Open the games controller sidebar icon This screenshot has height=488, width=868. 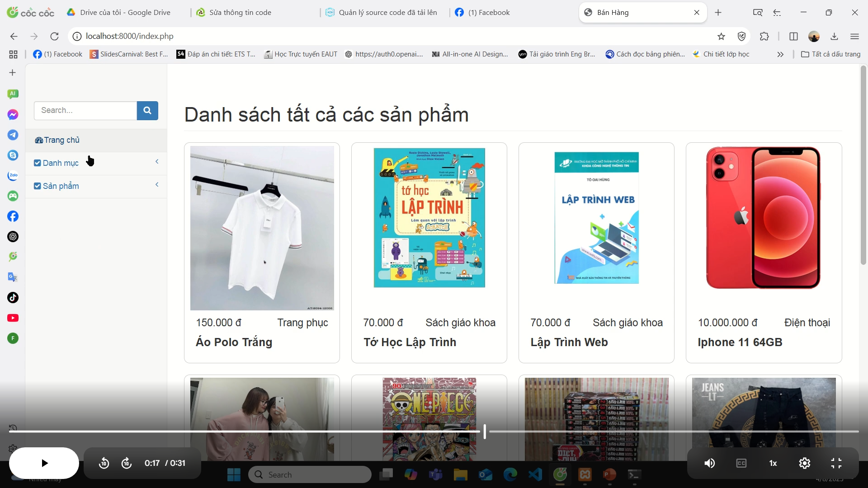13,196
